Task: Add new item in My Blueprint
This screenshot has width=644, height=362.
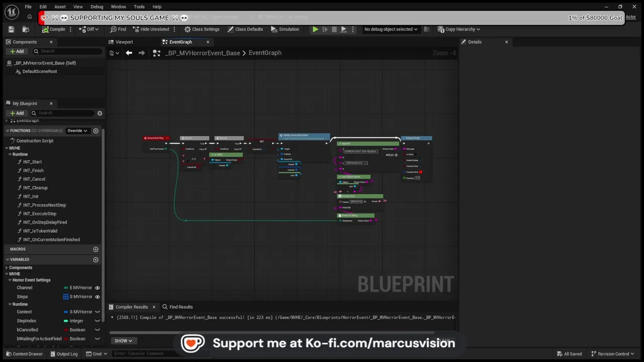Action: [x=17, y=113]
